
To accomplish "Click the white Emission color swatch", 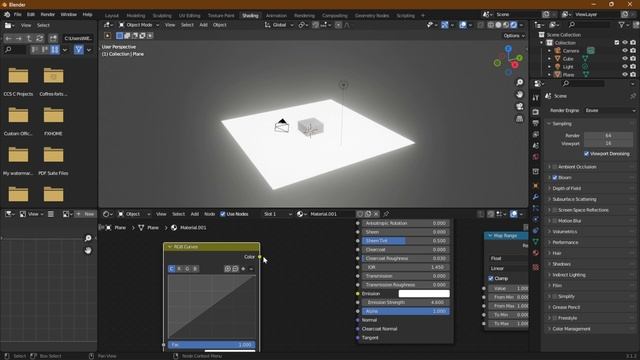I will tap(424, 293).
